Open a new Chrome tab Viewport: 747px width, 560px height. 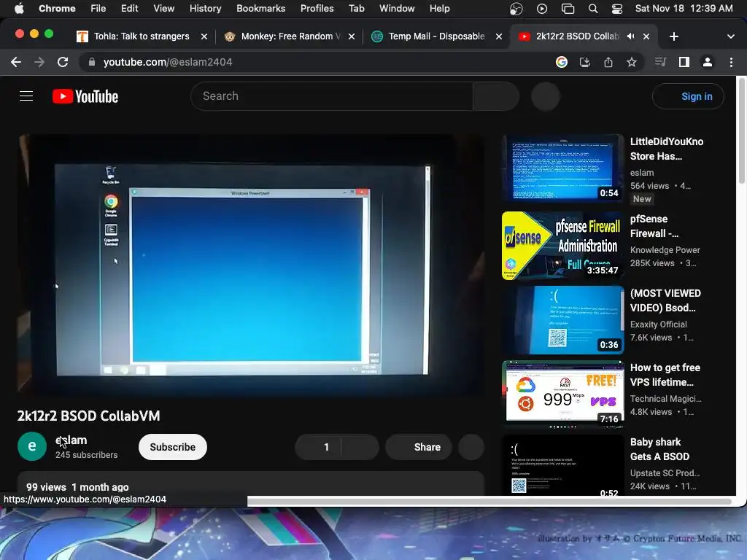(673, 36)
